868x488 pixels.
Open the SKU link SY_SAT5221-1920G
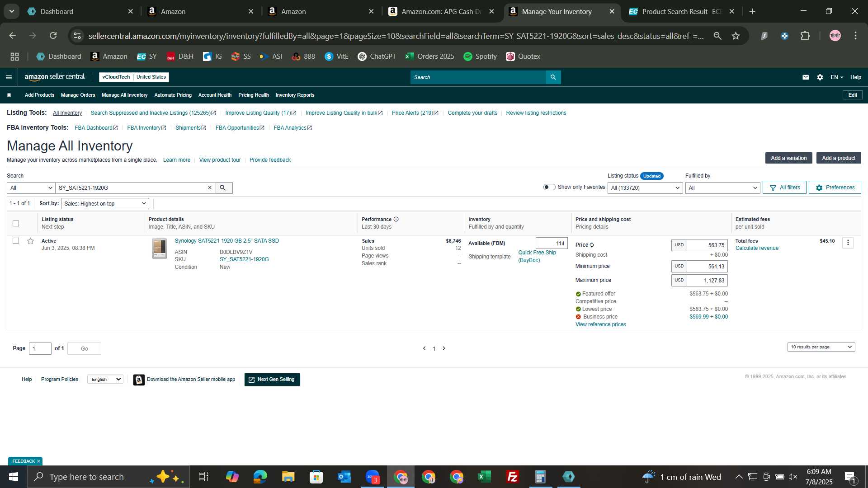pos(244,259)
